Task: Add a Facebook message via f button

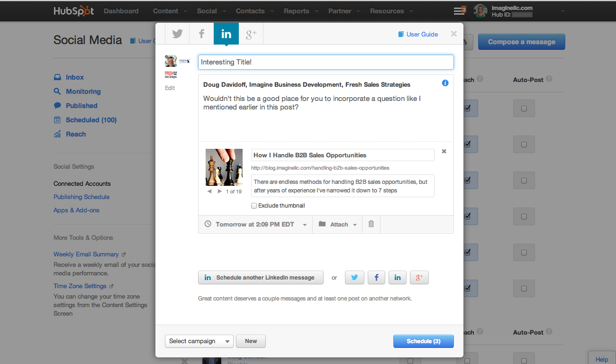Action: 376,278
